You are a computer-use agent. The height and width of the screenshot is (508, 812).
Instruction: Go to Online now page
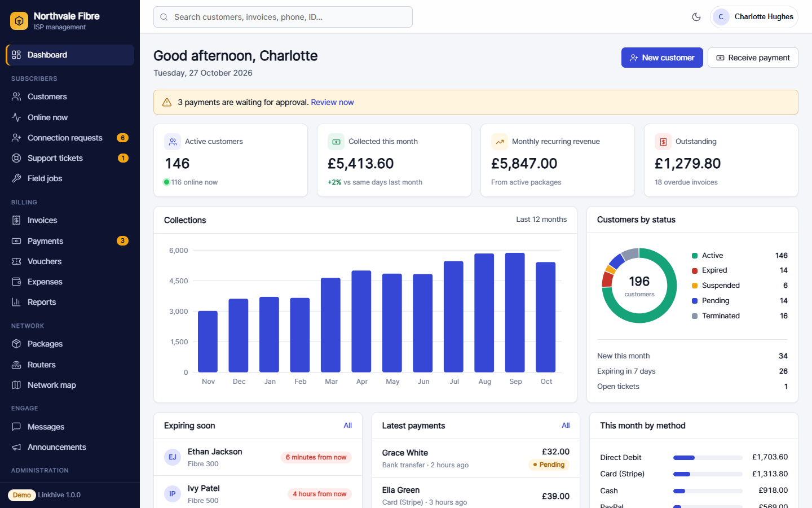click(70, 117)
